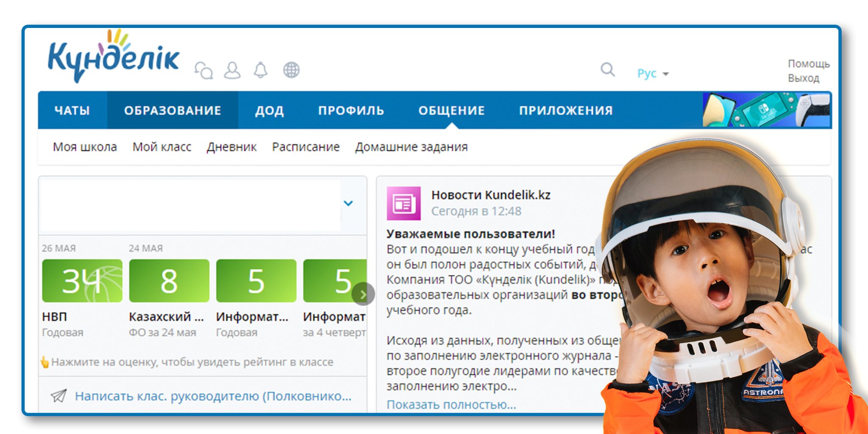Click Показать полностью link
Image resolution: width=868 pixels, height=434 pixels.
pos(451,405)
